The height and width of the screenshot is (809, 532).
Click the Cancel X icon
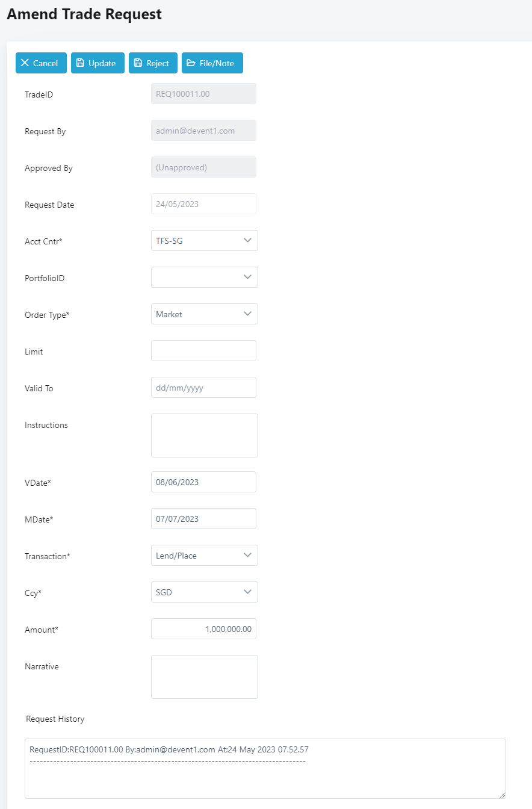point(25,63)
